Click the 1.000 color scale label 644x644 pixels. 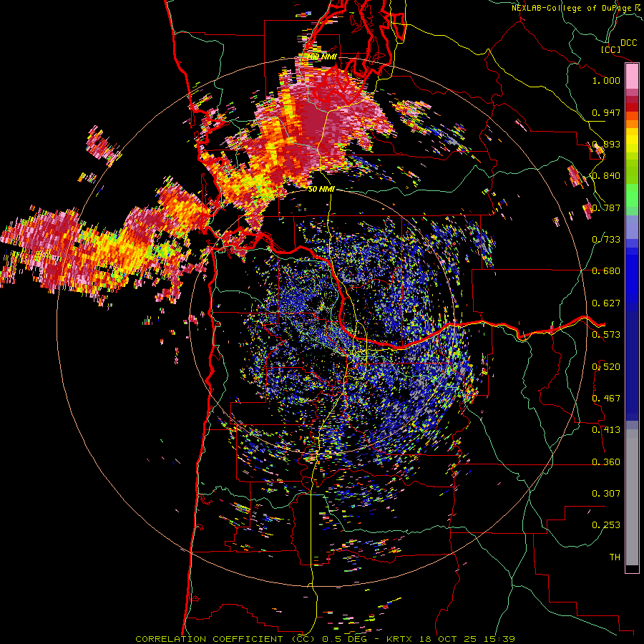click(606, 80)
